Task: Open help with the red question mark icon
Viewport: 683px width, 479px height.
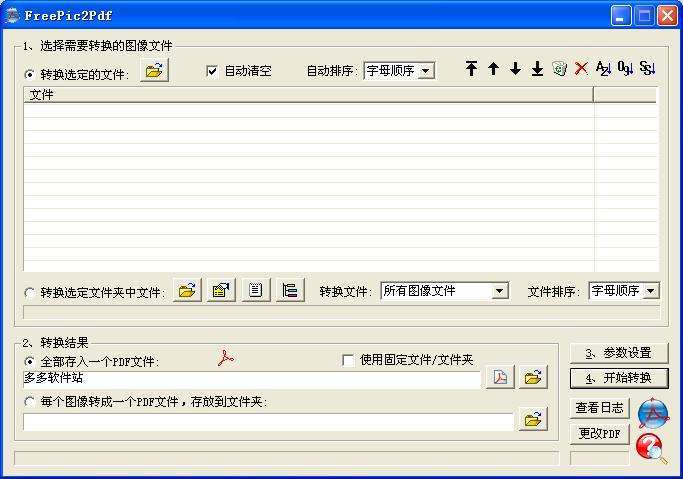Action: (x=651, y=448)
